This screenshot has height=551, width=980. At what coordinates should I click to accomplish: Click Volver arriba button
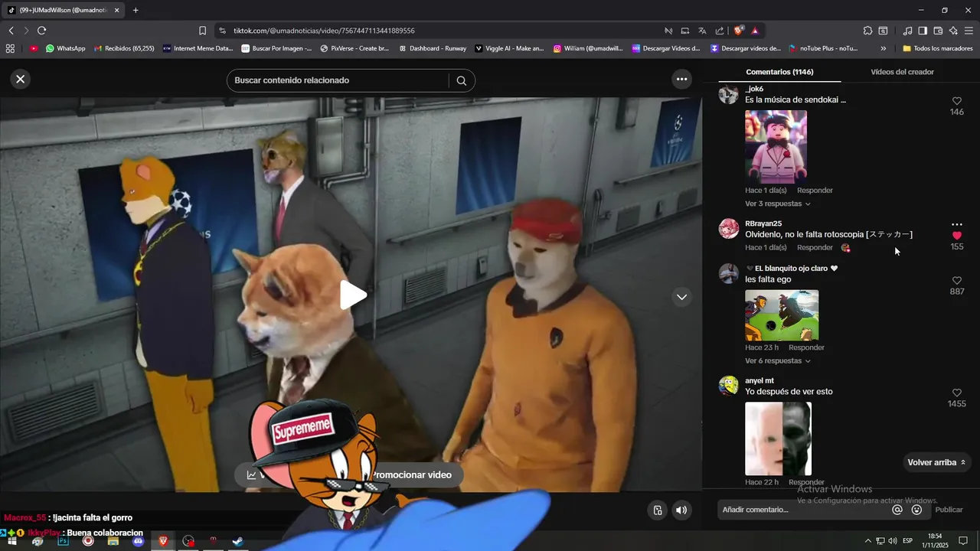937,462
